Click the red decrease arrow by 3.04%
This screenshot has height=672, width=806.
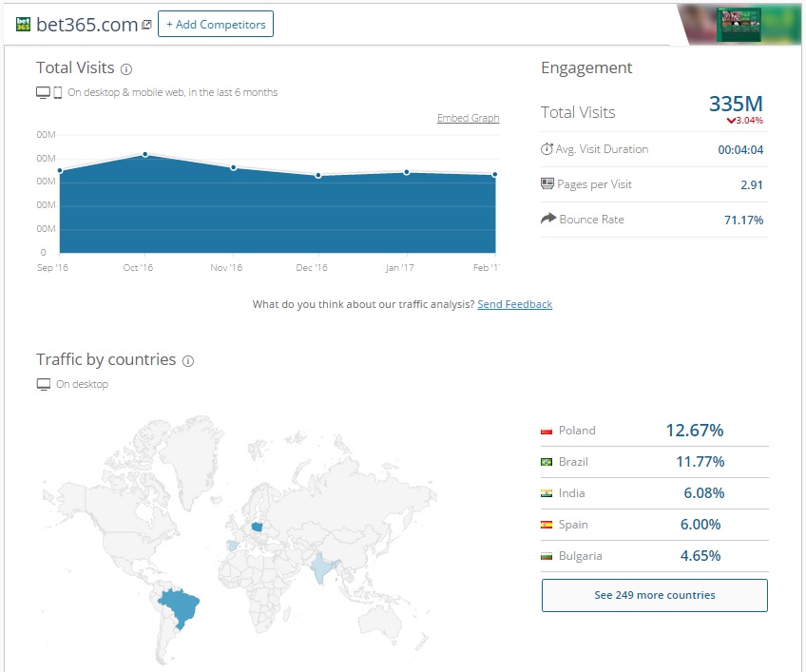(x=731, y=121)
